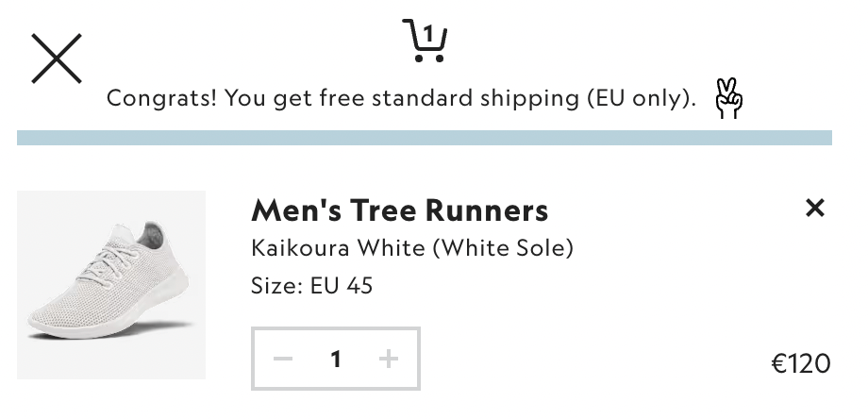Click the quantity value field showing 1
Viewport: 868px width, 419px height.
coord(336,359)
